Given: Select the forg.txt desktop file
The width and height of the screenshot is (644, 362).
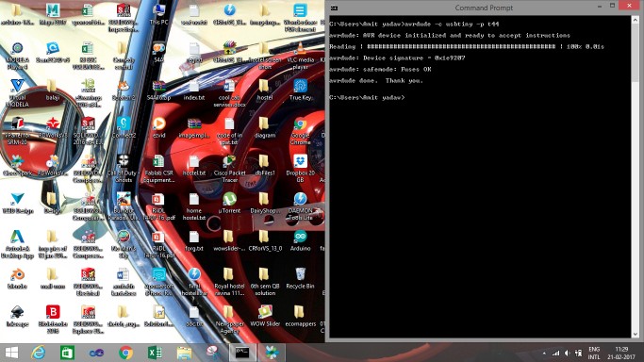Looking at the screenshot, I should tap(194, 241).
